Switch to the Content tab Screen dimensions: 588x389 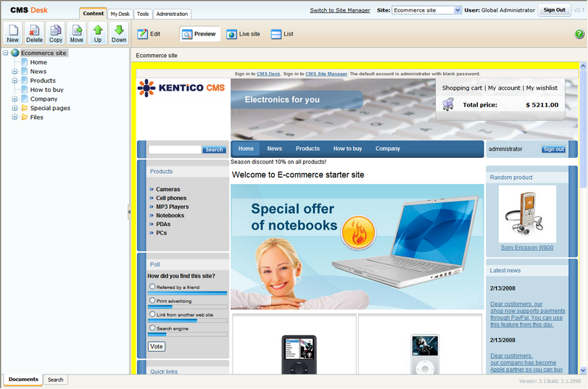pos(94,14)
